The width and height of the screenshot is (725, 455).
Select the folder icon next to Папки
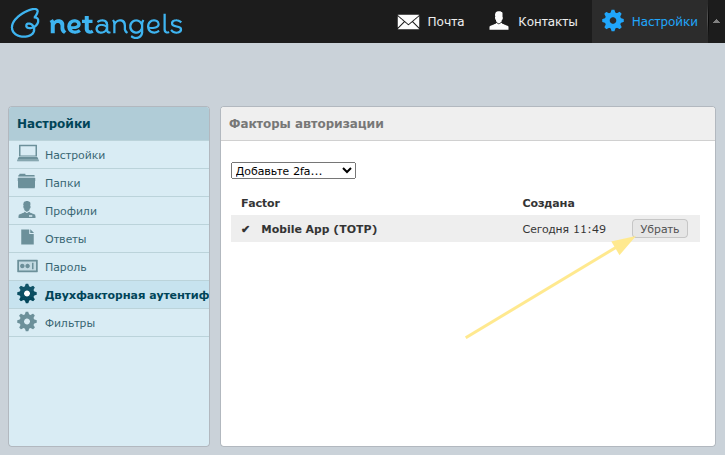pos(28,183)
